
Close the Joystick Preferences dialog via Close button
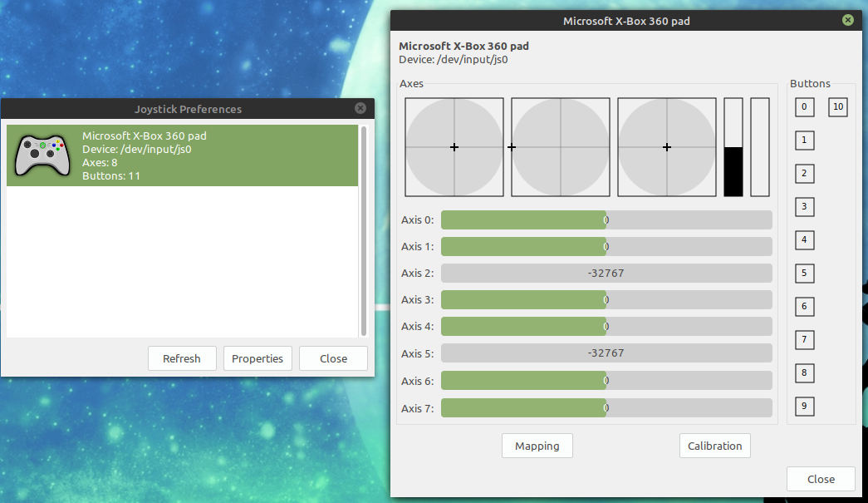click(x=333, y=358)
